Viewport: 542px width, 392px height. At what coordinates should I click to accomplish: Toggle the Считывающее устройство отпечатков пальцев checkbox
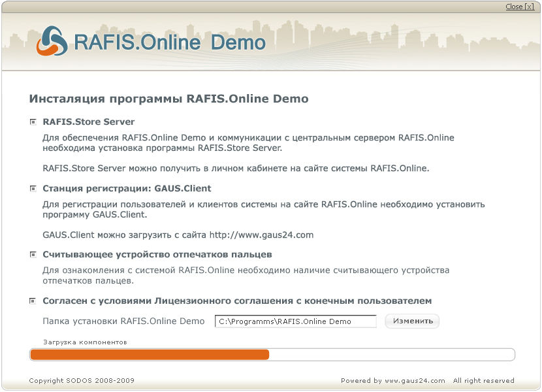tap(33, 255)
